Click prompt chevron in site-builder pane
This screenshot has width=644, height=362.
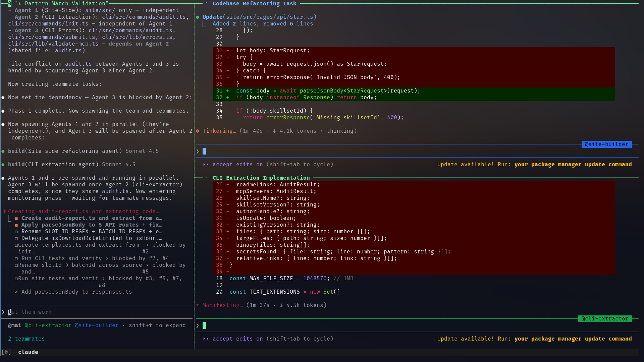[198, 151]
